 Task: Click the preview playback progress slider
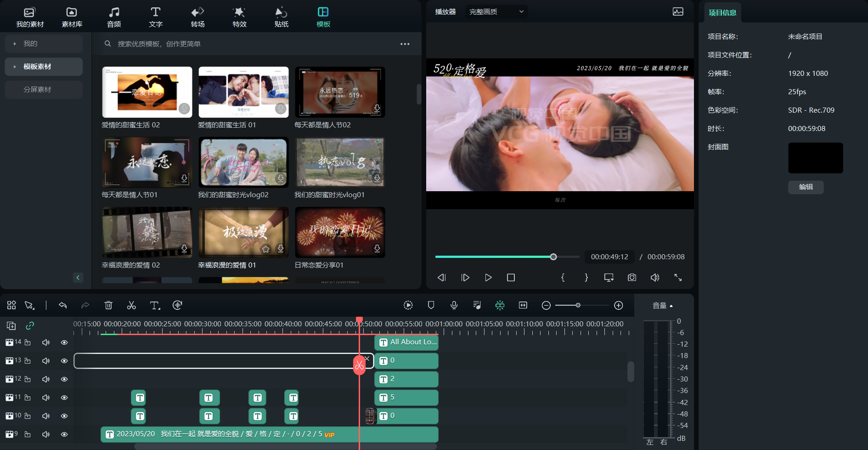point(507,257)
